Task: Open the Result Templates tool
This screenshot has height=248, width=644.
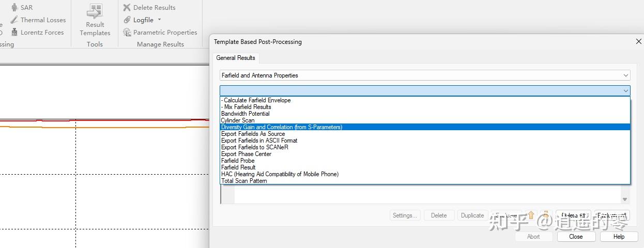Action: (x=95, y=21)
